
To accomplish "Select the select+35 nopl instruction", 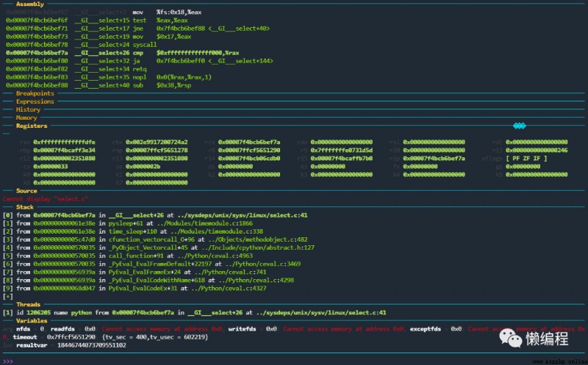I will coord(109,77).
